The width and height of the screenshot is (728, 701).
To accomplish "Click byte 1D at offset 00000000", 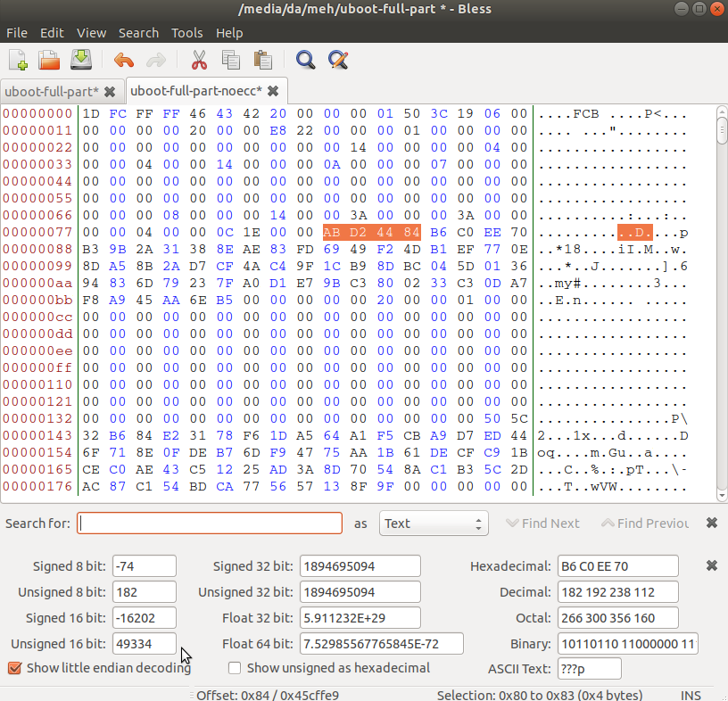I will pos(91,114).
